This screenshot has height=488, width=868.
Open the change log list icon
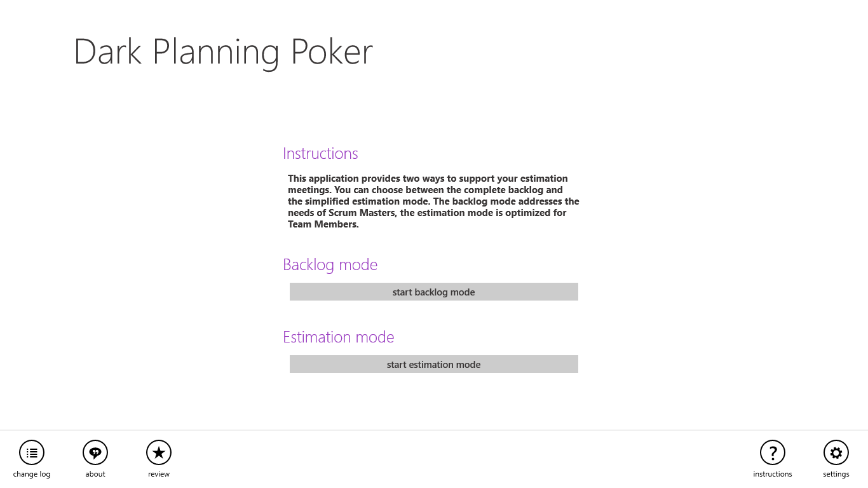(32, 452)
